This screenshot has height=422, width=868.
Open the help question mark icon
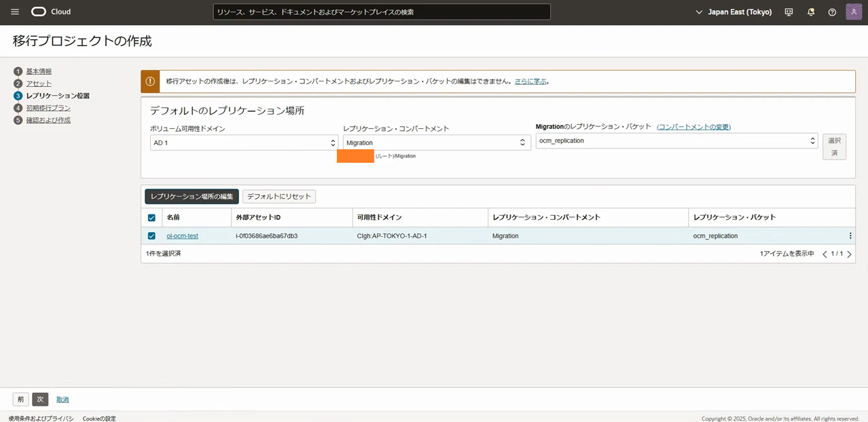click(x=832, y=12)
